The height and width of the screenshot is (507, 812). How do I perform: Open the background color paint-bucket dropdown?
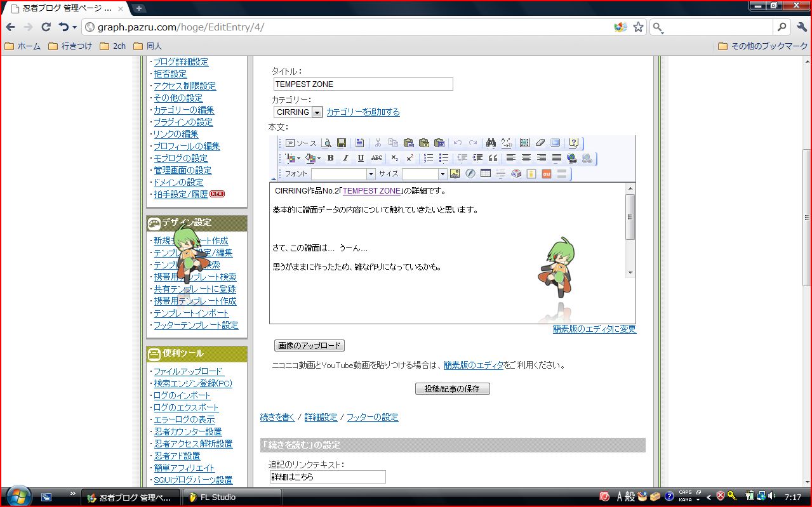click(x=312, y=158)
